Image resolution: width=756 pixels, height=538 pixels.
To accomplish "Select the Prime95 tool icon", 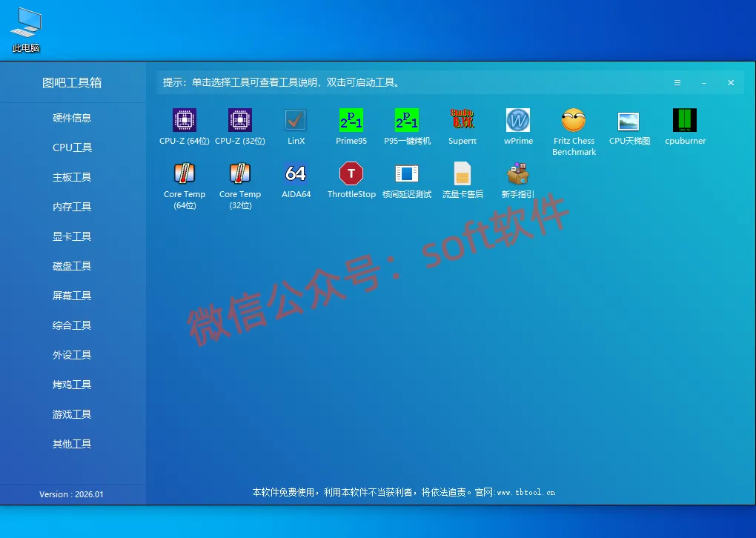I will point(351,120).
